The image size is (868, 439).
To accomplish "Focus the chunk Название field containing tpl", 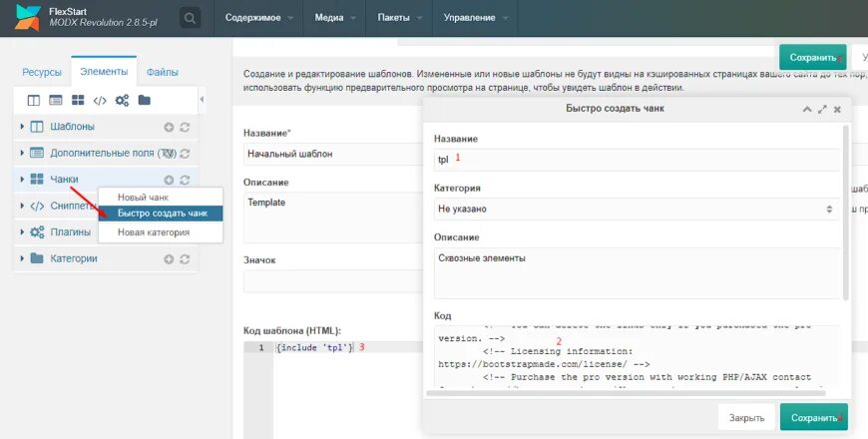I will click(637, 160).
